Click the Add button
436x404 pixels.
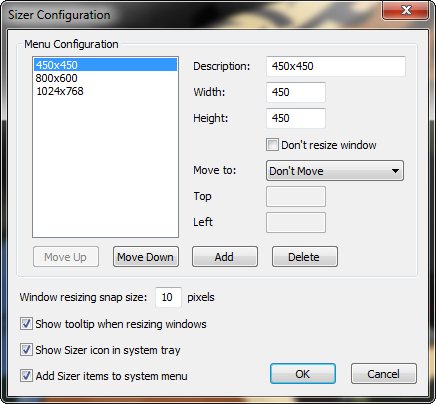click(225, 257)
